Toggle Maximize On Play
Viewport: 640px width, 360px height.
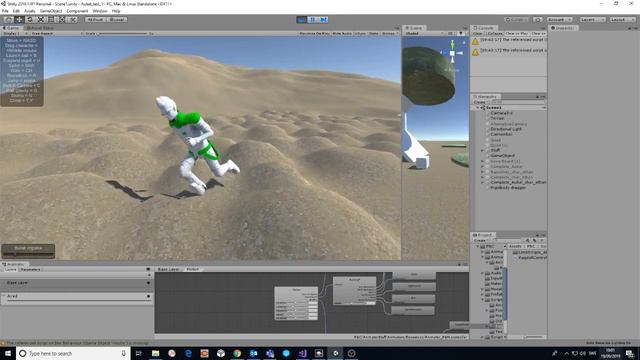[x=314, y=33]
